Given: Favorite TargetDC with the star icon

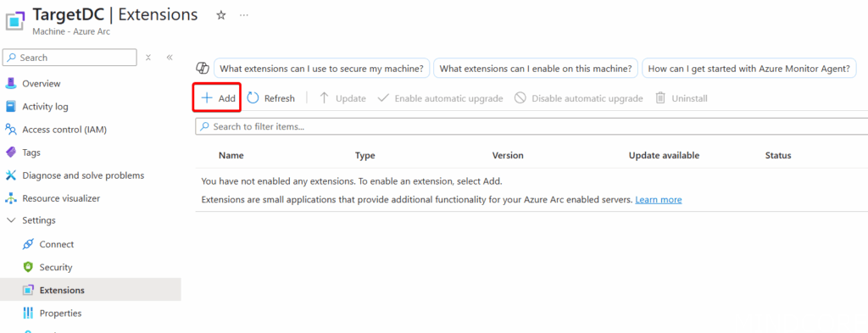Looking at the screenshot, I should pos(221,15).
